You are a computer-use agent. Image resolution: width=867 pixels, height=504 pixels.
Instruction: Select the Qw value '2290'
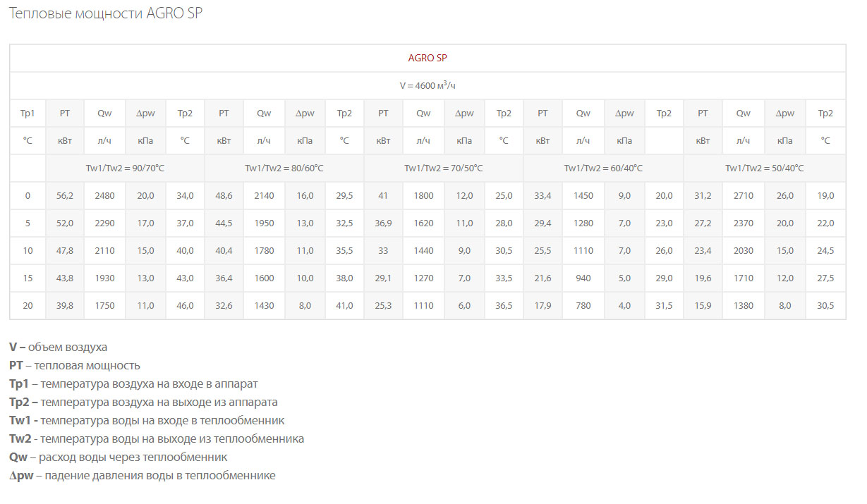pyautogui.click(x=104, y=223)
